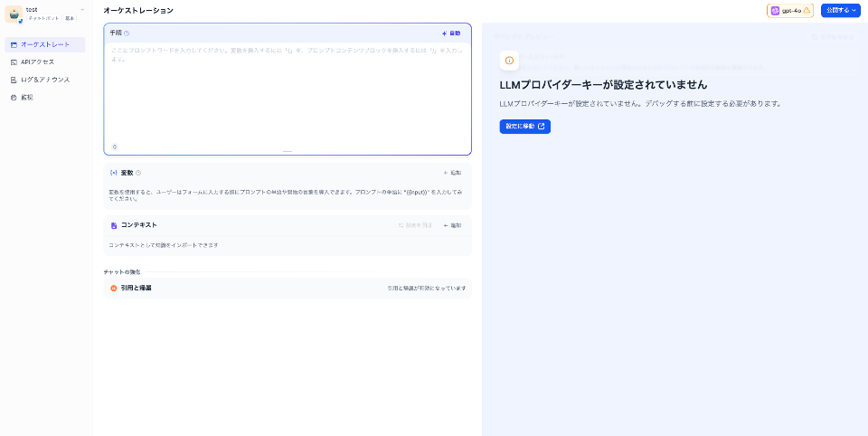Image resolution: width=868 pixels, height=436 pixels.
Task: Click the チャットボット app type tag
Action: (43, 18)
